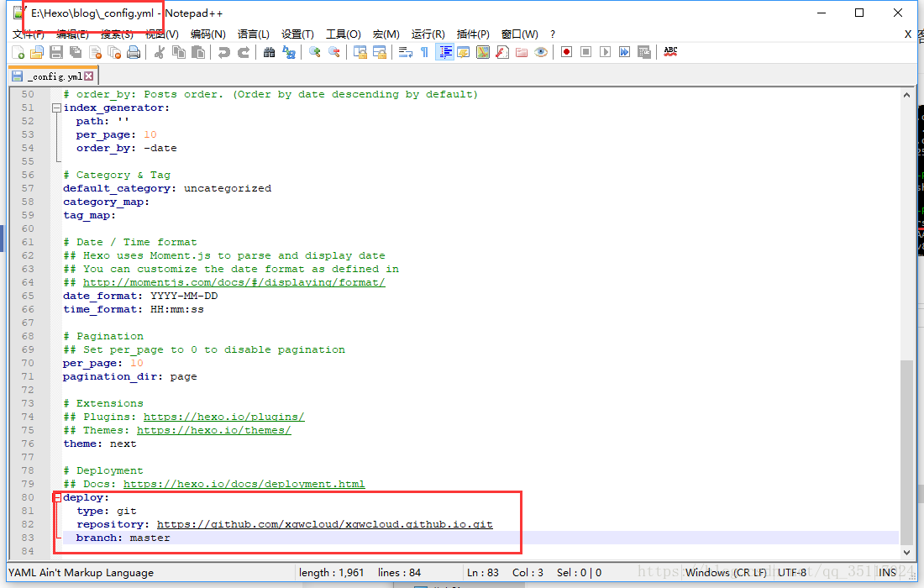Click the Save All toolbar icon
Viewport: 924px width, 588px height.
[x=76, y=52]
